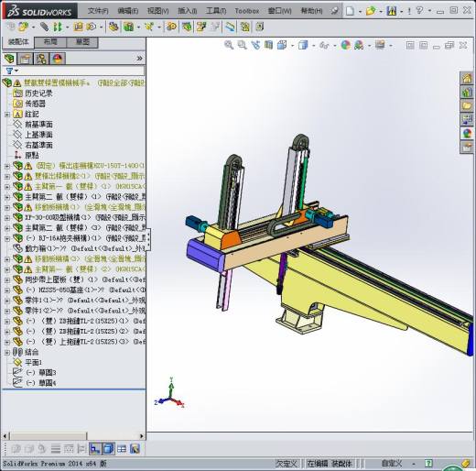Select the 历史记录 tree item
Screen dimensions: 476x471
point(38,93)
